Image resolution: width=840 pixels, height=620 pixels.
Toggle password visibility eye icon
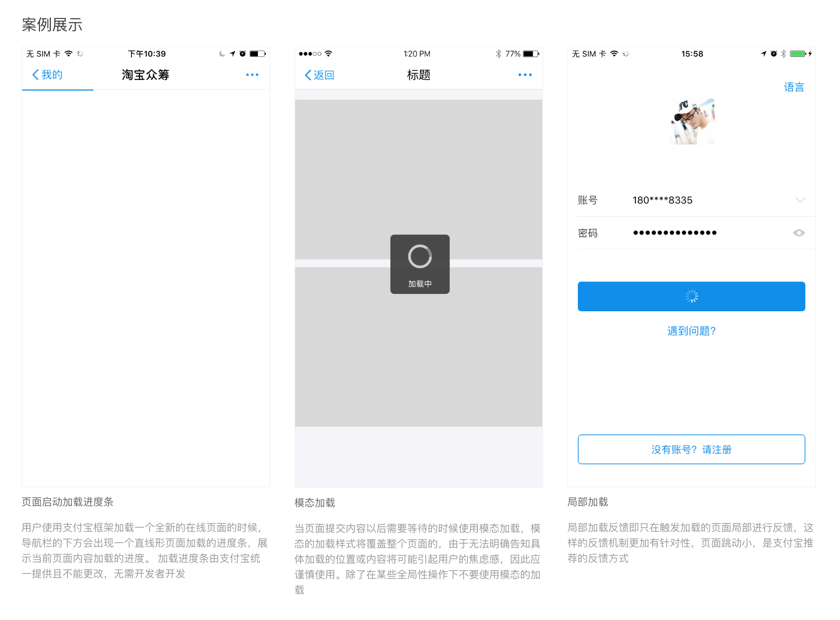pos(799,233)
